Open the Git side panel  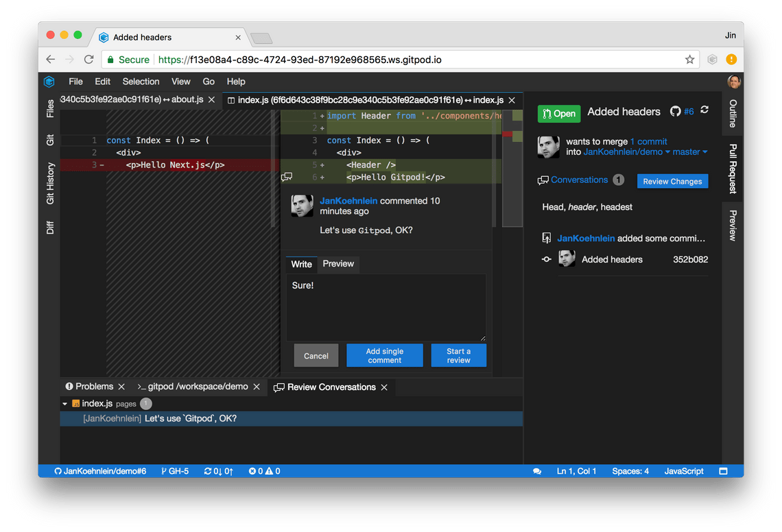[x=50, y=140]
